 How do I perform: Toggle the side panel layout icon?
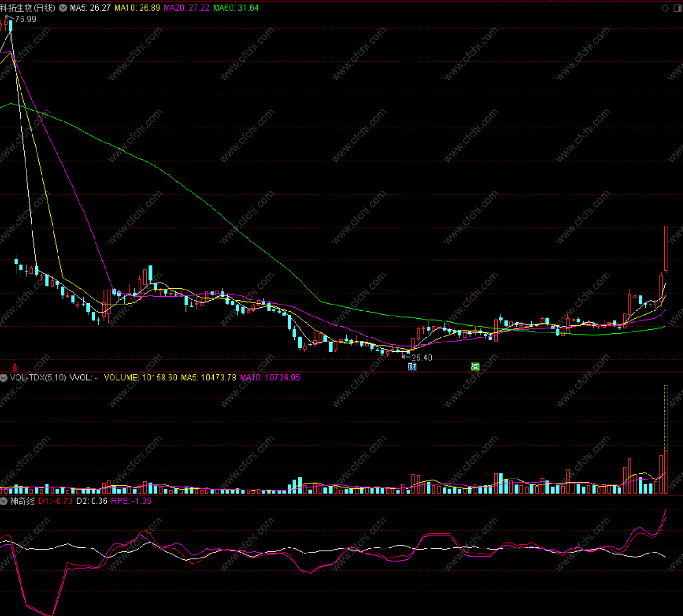pyautogui.click(x=678, y=8)
